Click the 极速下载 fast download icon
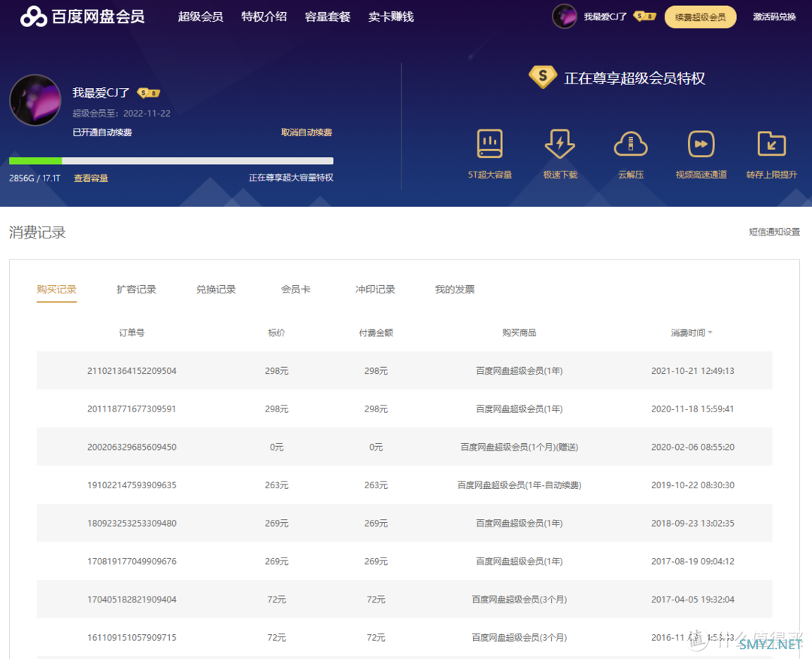The width and height of the screenshot is (812, 659). [559, 144]
